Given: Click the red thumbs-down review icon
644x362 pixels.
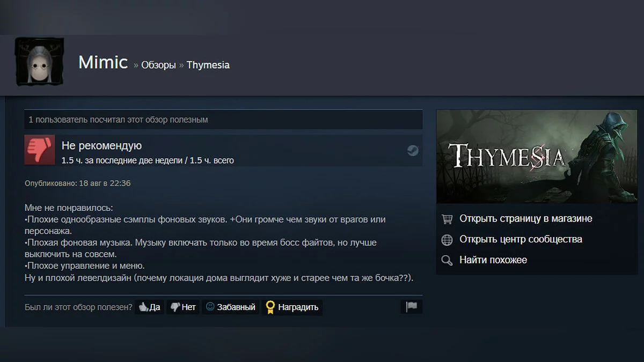Looking at the screenshot, I should point(40,150).
